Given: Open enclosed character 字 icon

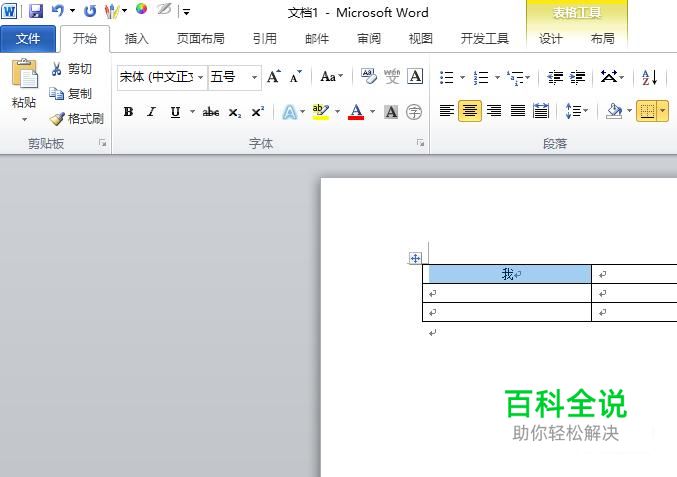Looking at the screenshot, I should click(414, 112).
